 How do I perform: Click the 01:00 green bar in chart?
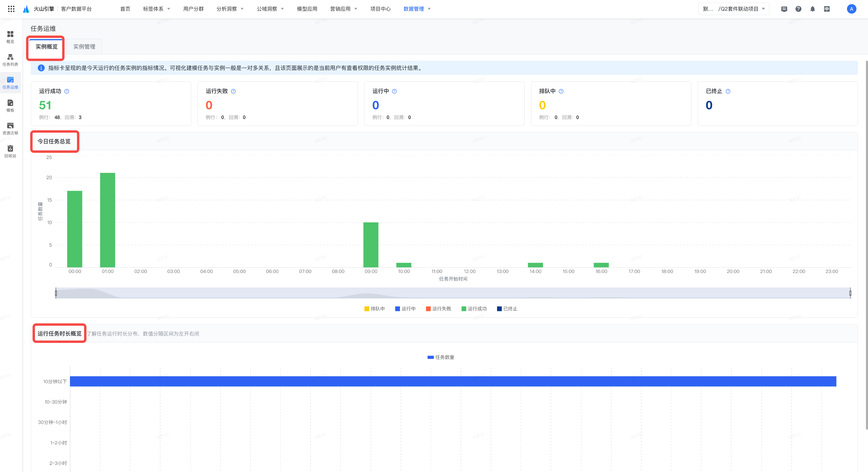coord(107,220)
